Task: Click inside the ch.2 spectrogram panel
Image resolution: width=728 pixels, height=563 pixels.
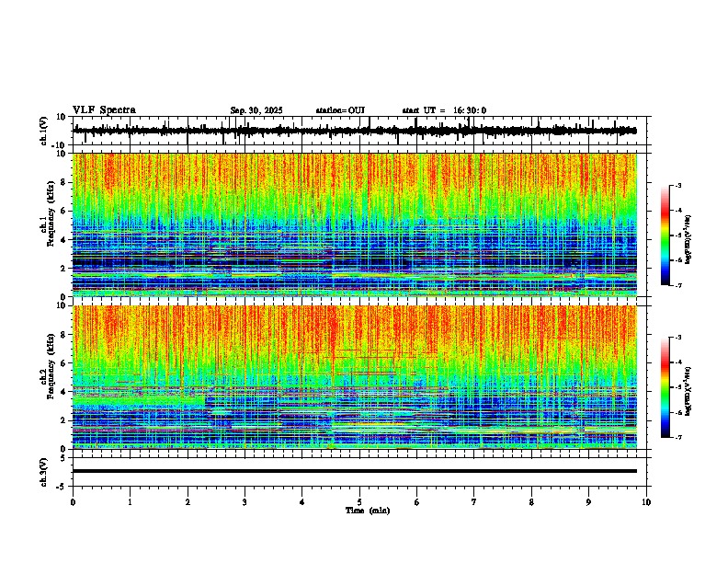Action: coord(354,377)
